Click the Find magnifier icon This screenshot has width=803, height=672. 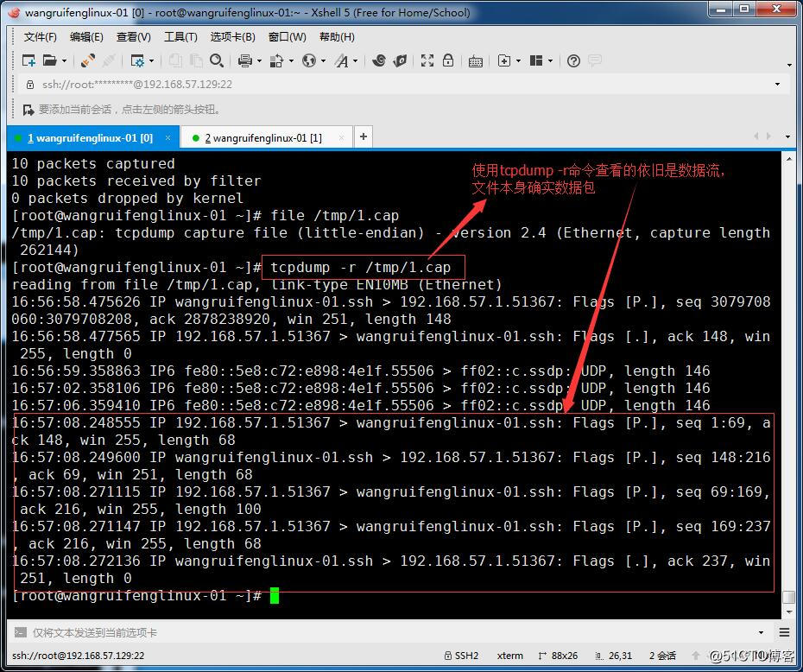(217, 61)
